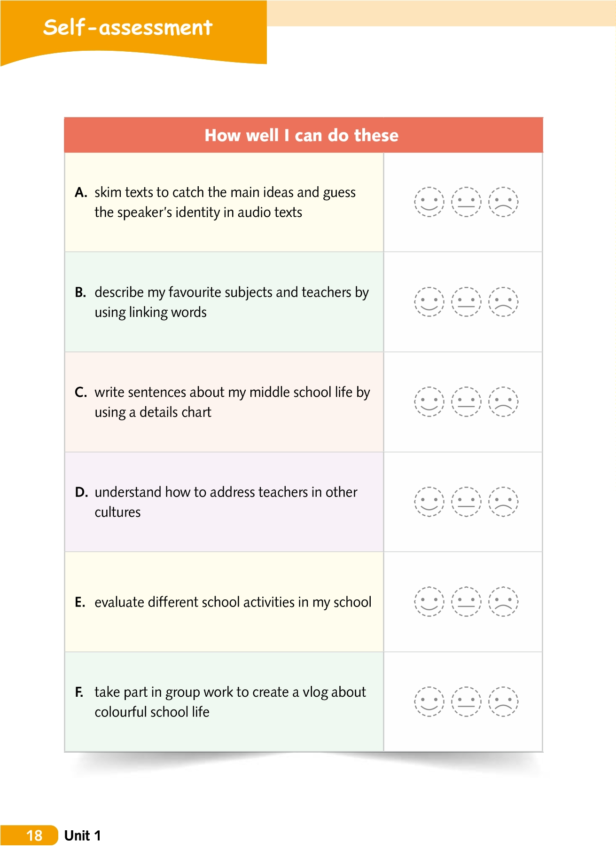The height and width of the screenshot is (866, 616).
Task: Mark the happy face for item B
Action: [x=429, y=302]
